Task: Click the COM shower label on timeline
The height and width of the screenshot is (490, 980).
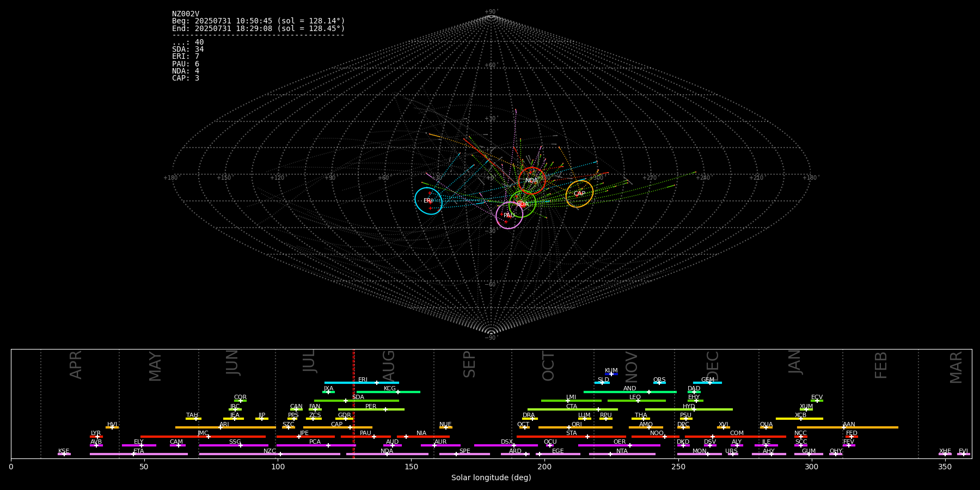Action: pyautogui.click(x=737, y=433)
